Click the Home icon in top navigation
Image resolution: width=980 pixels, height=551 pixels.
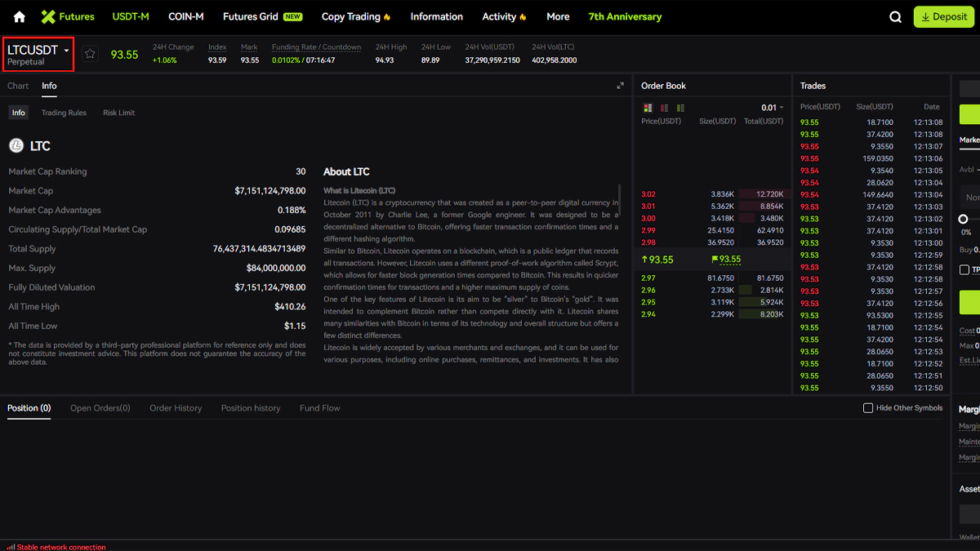(20, 16)
